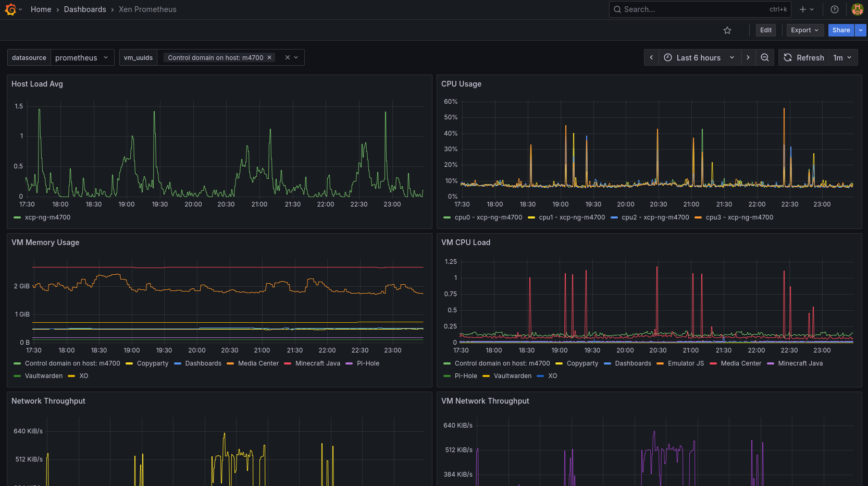Open the Export menu
This screenshot has width=868, height=486.
[805, 30]
